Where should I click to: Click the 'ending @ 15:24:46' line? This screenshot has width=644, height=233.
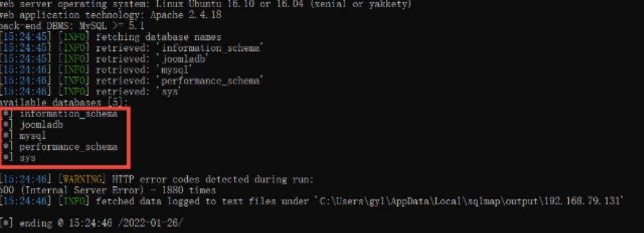pyautogui.click(x=92, y=223)
